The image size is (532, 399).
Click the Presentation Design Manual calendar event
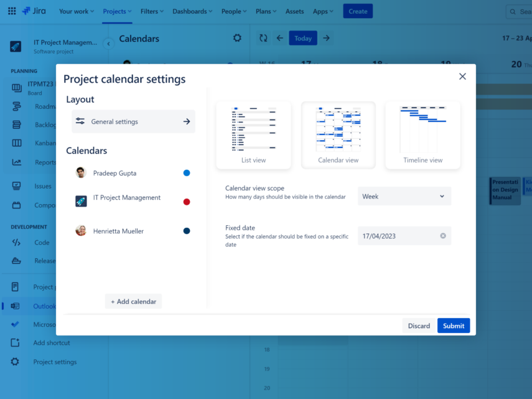(x=505, y=190)
